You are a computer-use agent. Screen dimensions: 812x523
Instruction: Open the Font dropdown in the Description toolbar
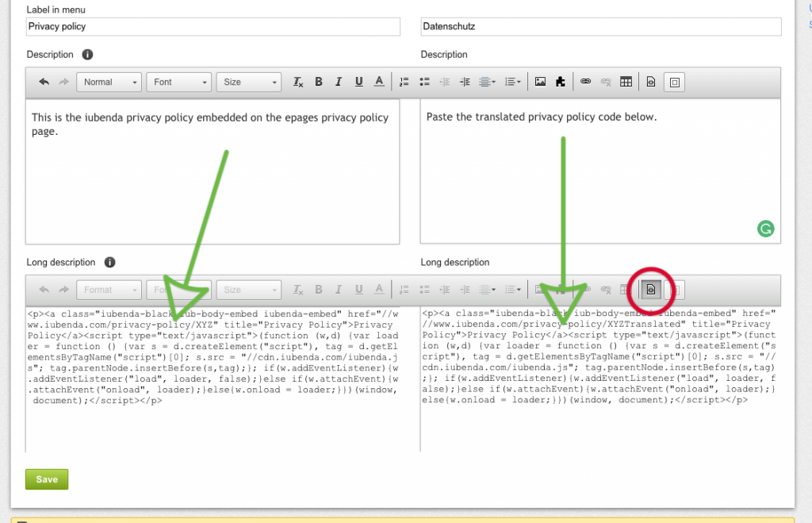tap(179, 82)
